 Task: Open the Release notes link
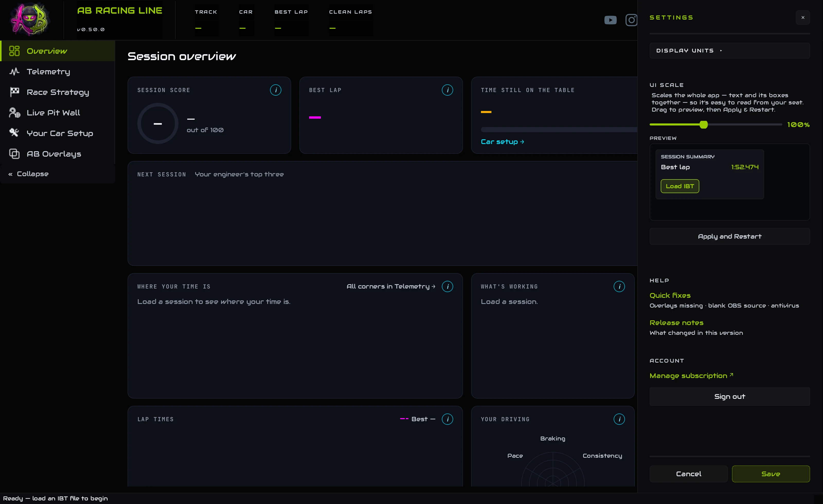pos(676,323)
